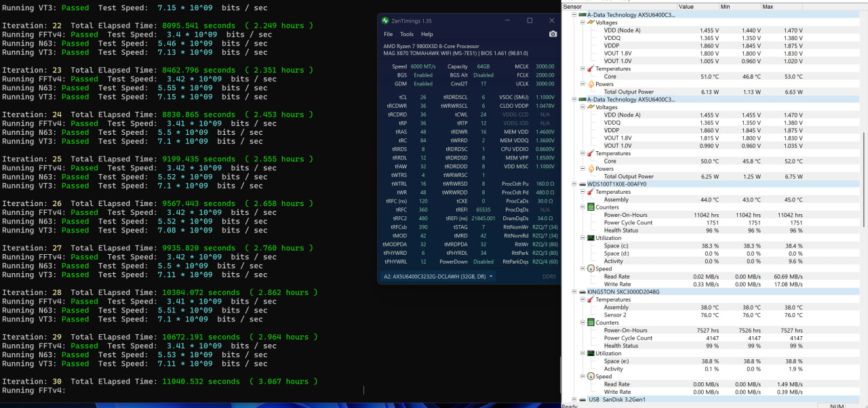Viewport: 868px width, 408px height.
Task: Collapse Counters group under WDS100T1X0E-00AFY0
Action: (583, 207)
